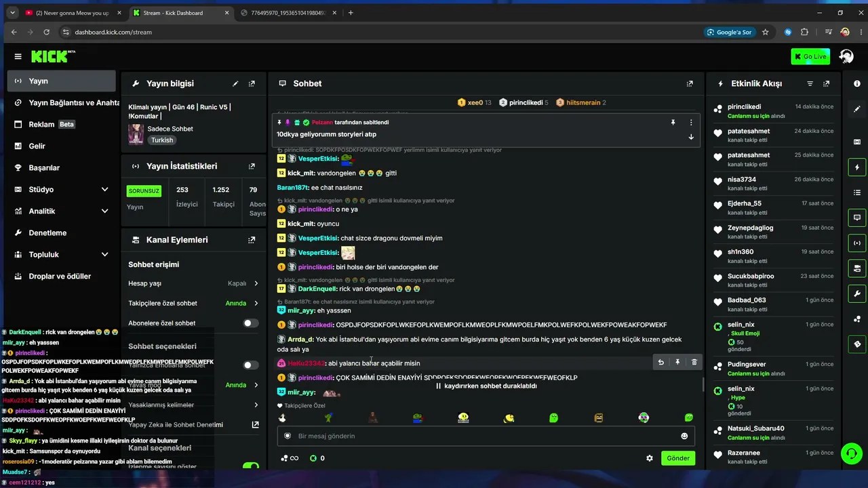Click the list icon in right sidebar
Screen dimensions: 868x488
point(857,192)
